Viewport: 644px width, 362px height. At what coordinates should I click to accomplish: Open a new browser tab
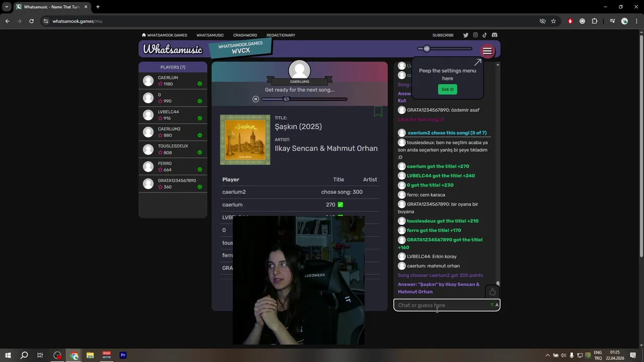98,7
